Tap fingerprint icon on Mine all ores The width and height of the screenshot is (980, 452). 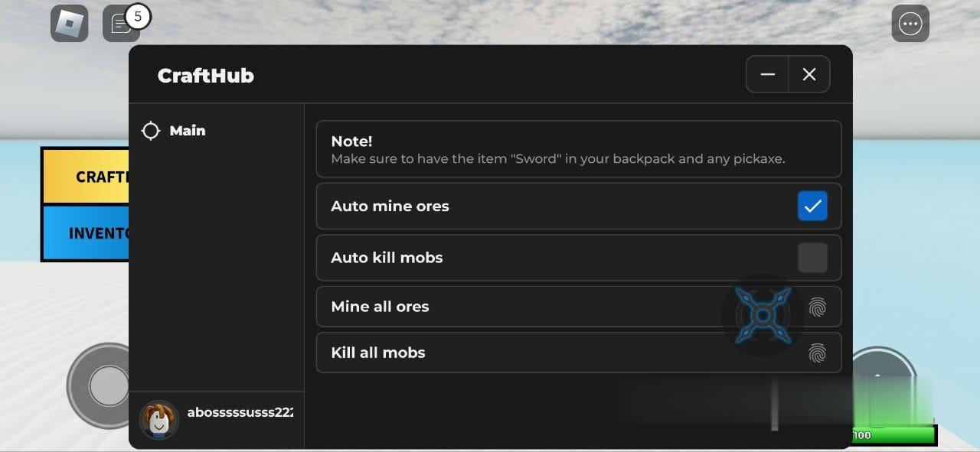coord(817,307)
